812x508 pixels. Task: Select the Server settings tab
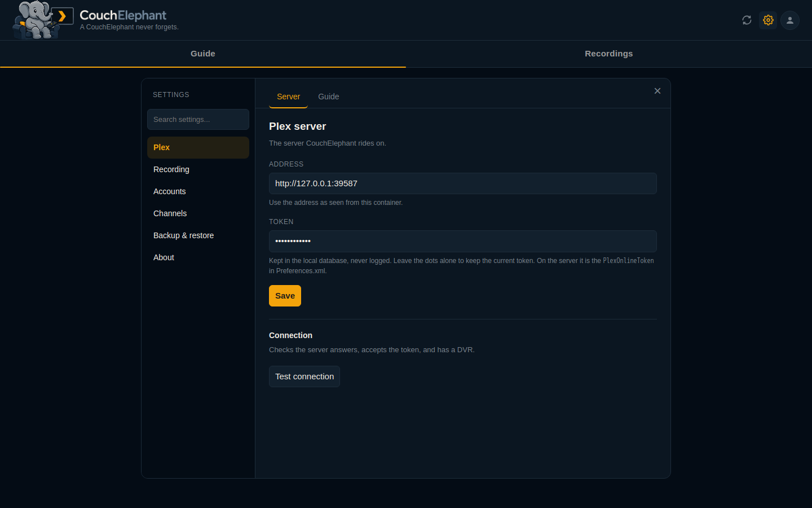tap(288, 97)
